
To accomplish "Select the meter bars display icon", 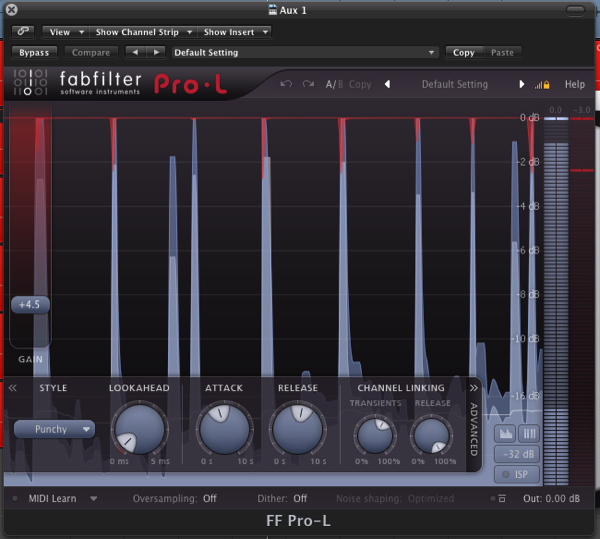I will coord(530,433).
